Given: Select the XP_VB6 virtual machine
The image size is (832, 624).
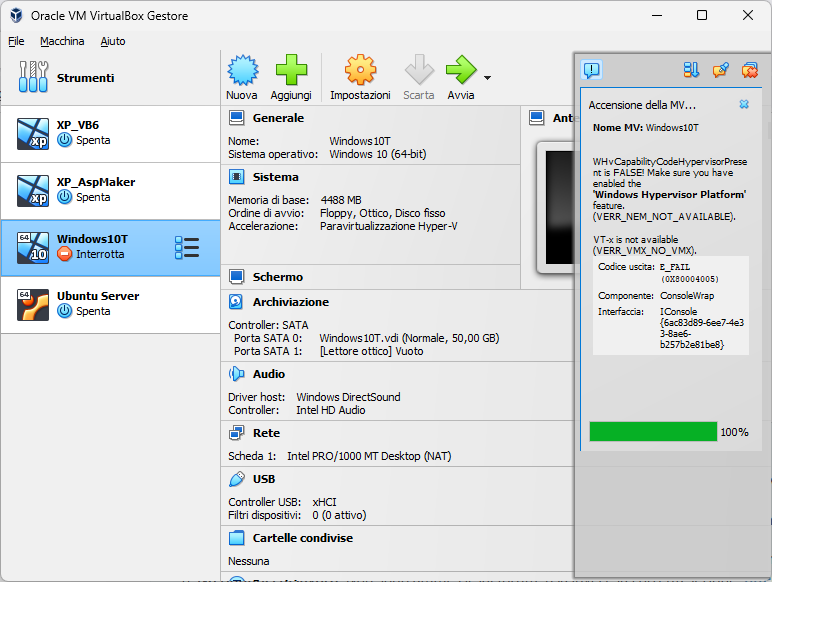Looking at the screenshot, I should click(x=110, y=134).
